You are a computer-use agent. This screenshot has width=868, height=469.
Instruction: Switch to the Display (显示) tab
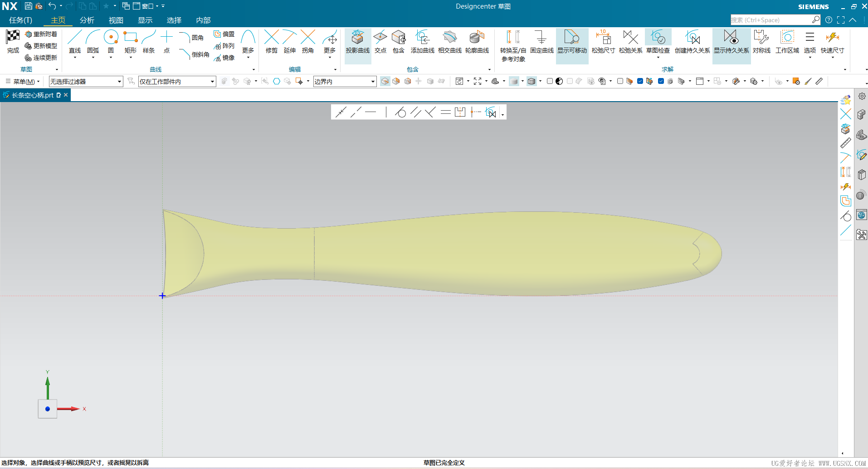pos(145,20)
